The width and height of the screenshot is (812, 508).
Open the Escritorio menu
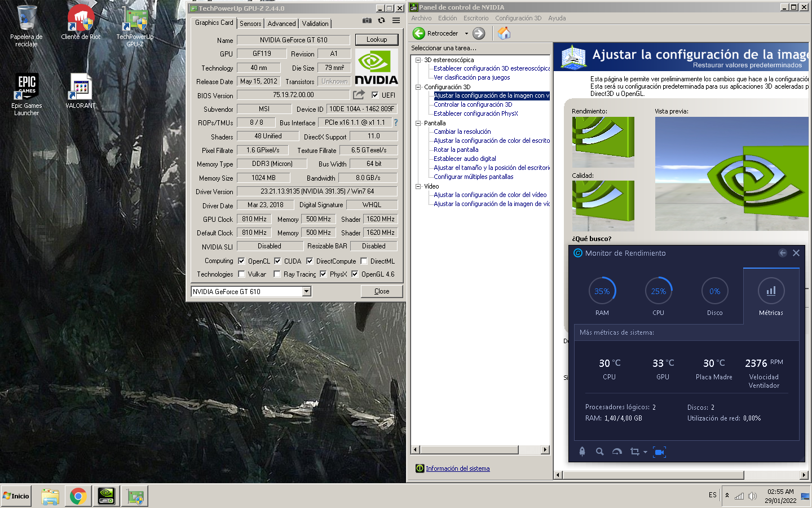pos(476,18)
